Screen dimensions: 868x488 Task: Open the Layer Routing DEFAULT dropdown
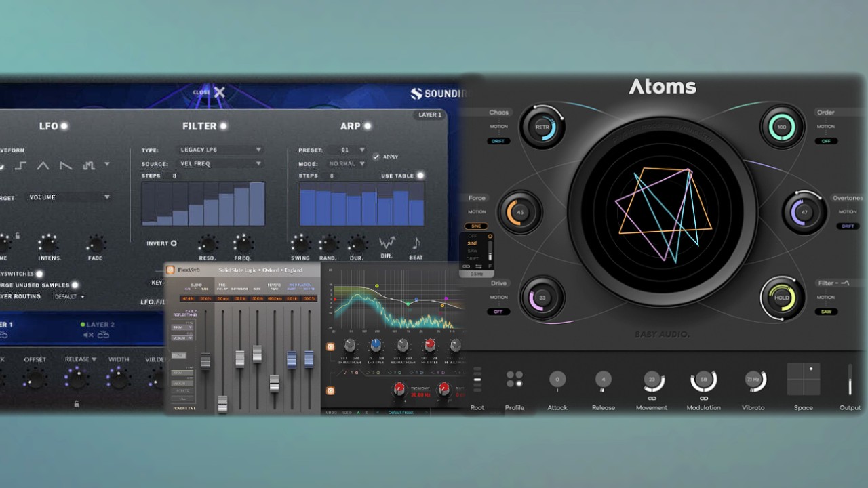(x=70, y=296)
